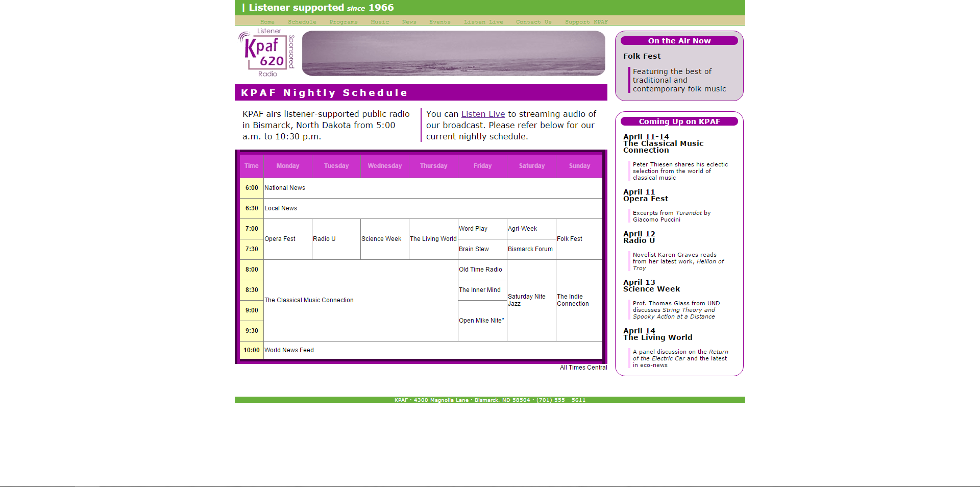This screenshot has height=487, width=980.
Task: Click the KPAF 620 Radio logo
Action: point(266,53)
